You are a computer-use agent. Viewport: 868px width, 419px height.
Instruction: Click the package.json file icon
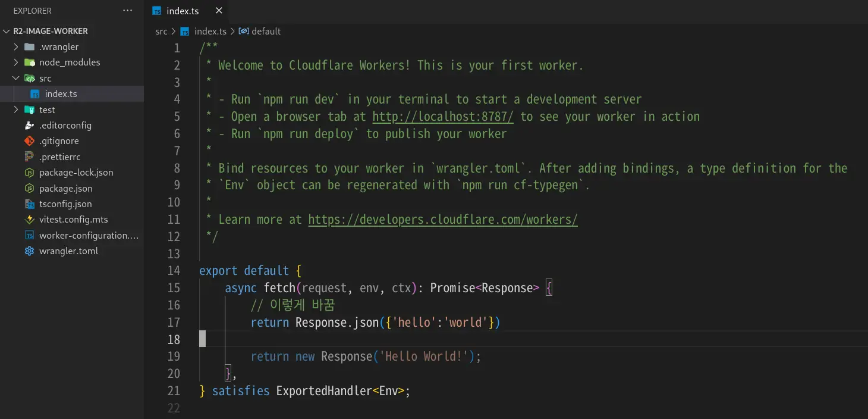tap(29, 188)
